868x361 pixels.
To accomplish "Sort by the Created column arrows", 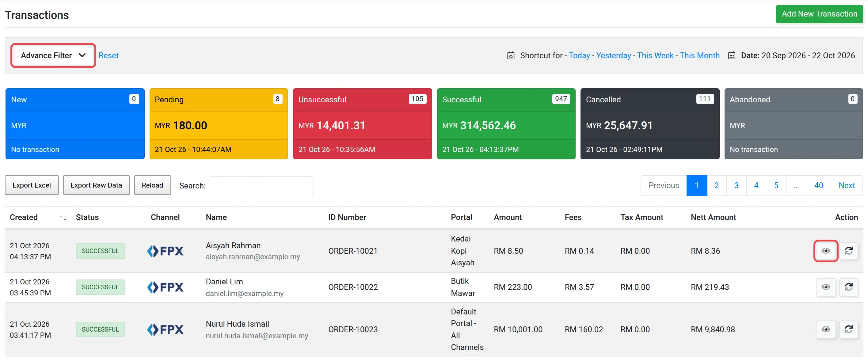I will point(63,218).
